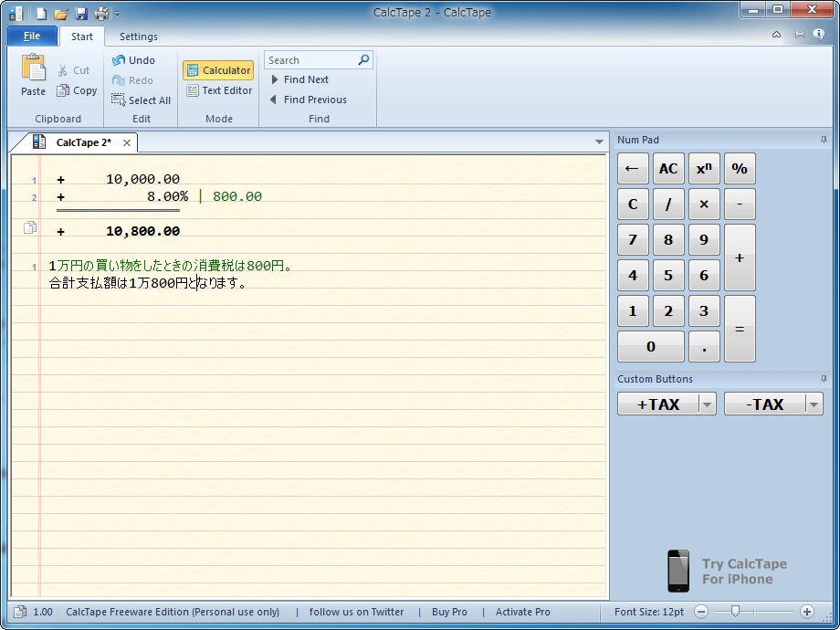This screenshot has height=630, width=840.
Task: Click the Open folder icon in title bar
Action: click(x=61, y=13)
